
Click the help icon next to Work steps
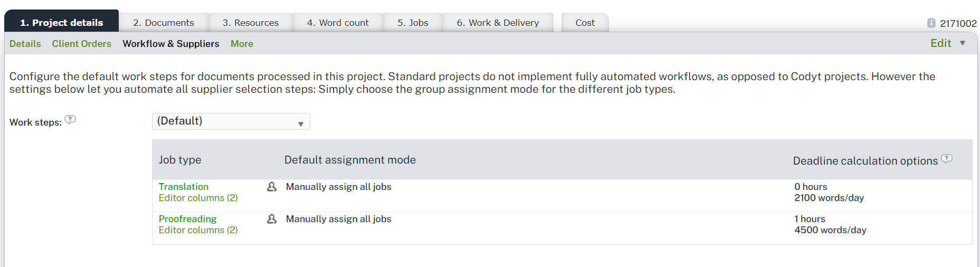pyautogui.click(x=70, y=120)
